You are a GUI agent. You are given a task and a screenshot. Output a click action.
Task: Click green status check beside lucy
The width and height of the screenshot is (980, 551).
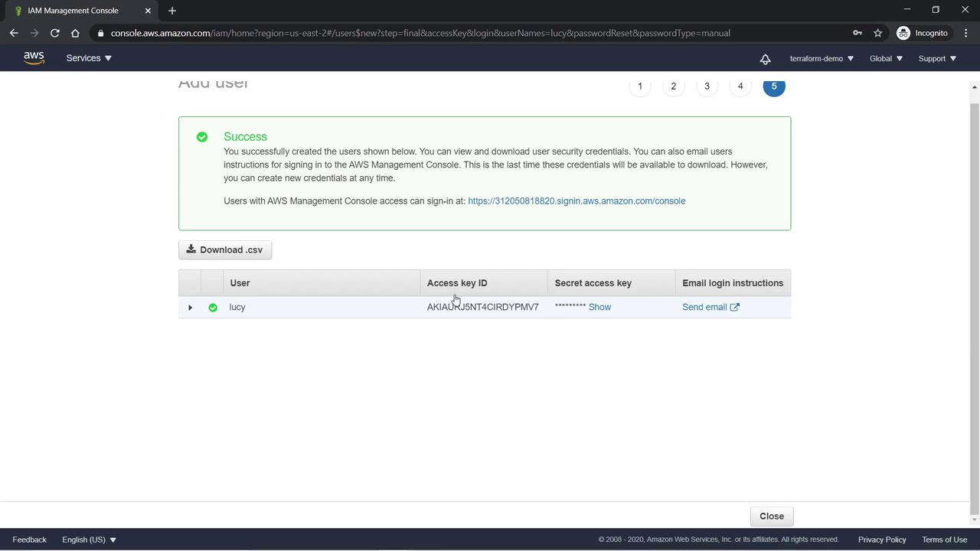click(213, 308)
